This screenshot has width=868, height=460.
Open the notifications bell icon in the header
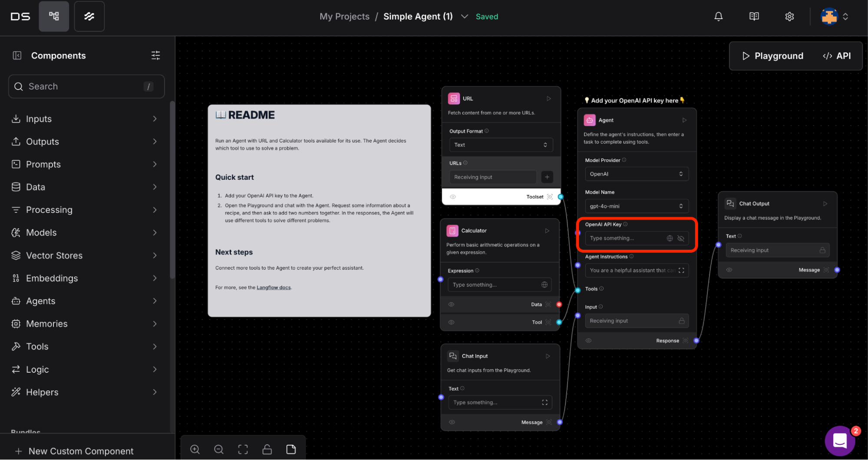point(718,16)
